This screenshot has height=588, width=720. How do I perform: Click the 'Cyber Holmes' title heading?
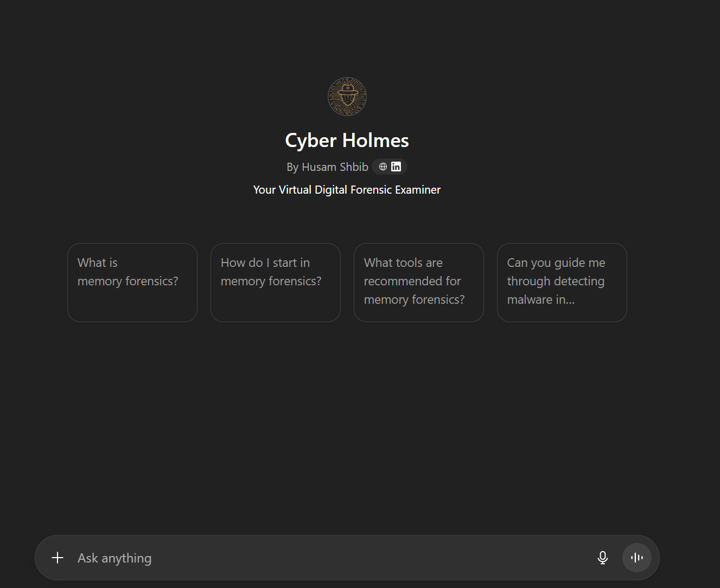tap(347, 140)
